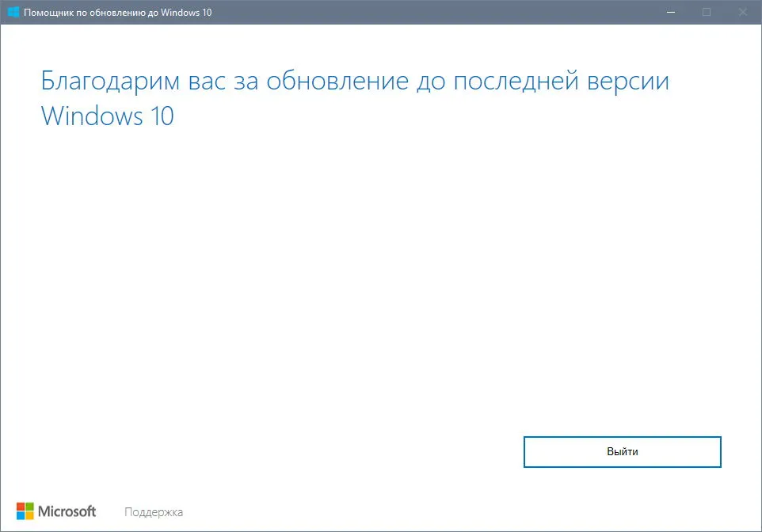Image resolution: width=762 pixels, height=532 pixels.
Task: Click the word версии in the heading
Action: 628,82
